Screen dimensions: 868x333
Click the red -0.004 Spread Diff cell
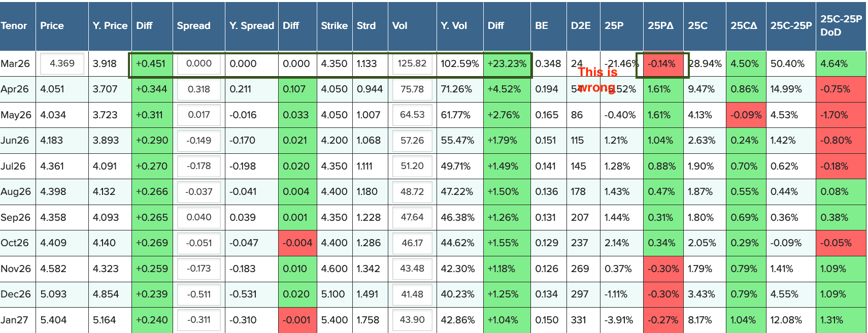pos(297,243)
